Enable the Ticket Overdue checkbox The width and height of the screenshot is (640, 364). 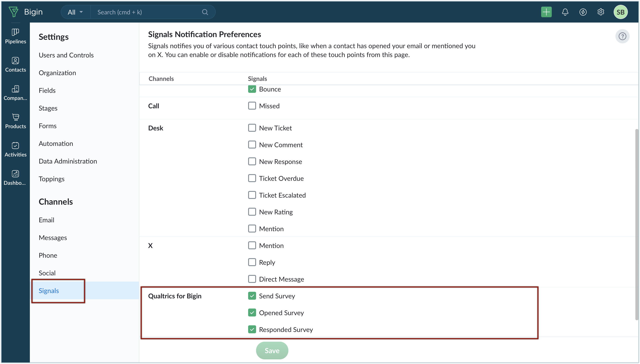click(x=252, y=178)
